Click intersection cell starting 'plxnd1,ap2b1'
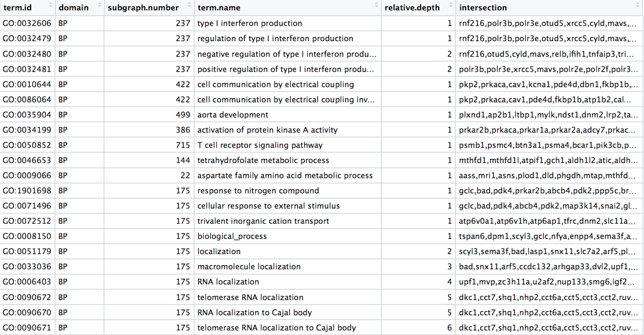Viewport: 644px width, 335px height. (x=550, y=115)
